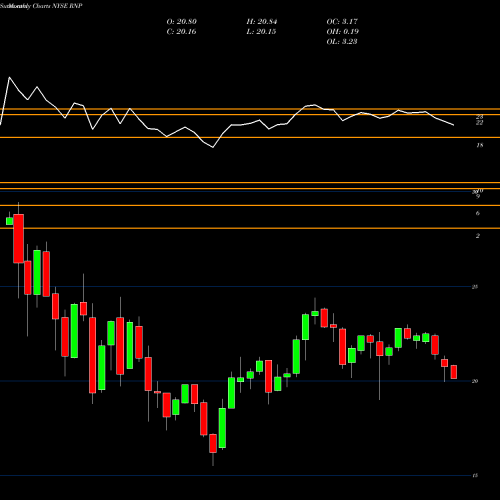Click the earliest small green candlestick
Viewport: 500px width, 500px height.
pos(10,221)
